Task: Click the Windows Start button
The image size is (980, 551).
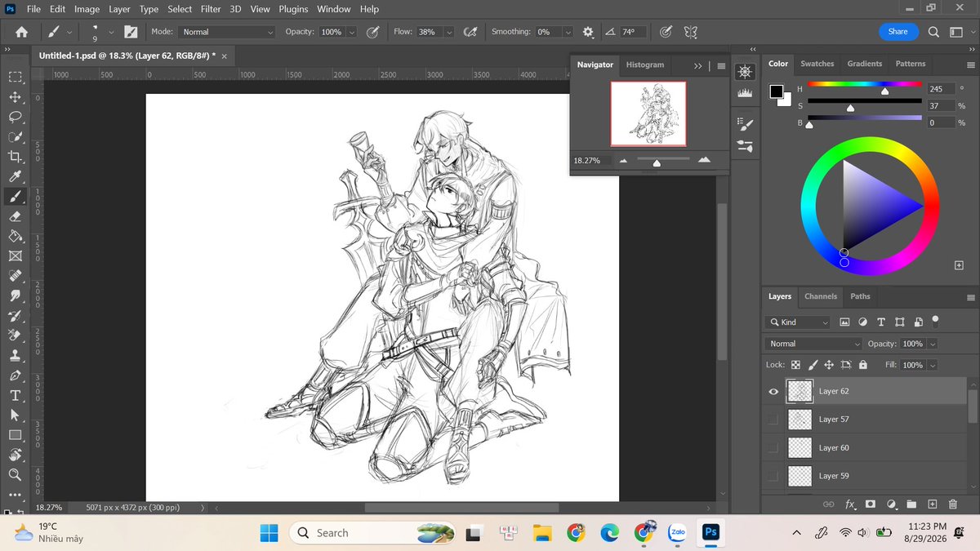Action: pos(269,532)
